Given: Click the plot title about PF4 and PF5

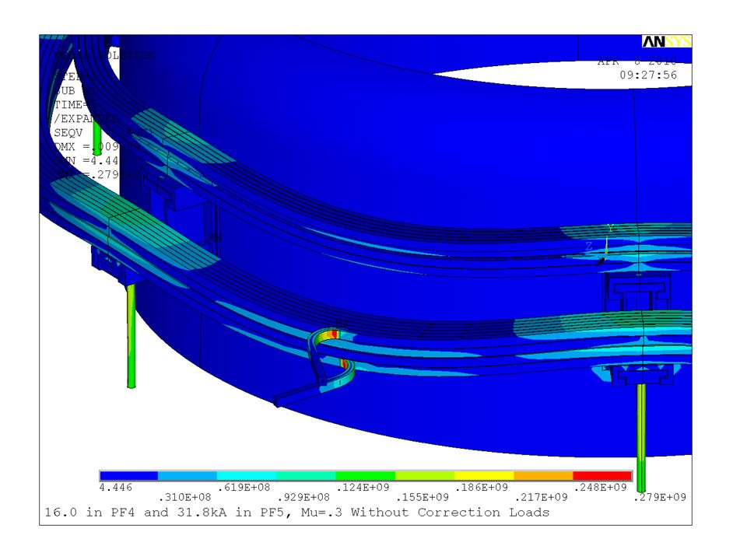Looking at the screenshot, I should [296, 513].
